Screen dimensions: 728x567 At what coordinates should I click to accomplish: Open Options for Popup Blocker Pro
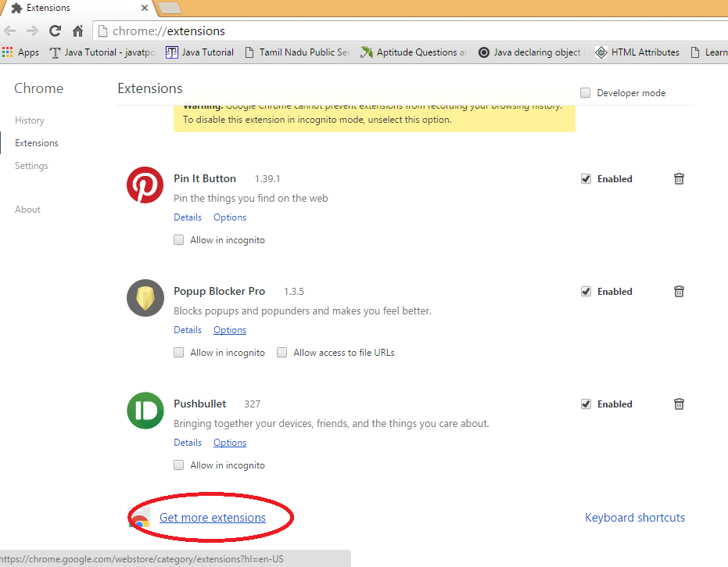point(230,330)
